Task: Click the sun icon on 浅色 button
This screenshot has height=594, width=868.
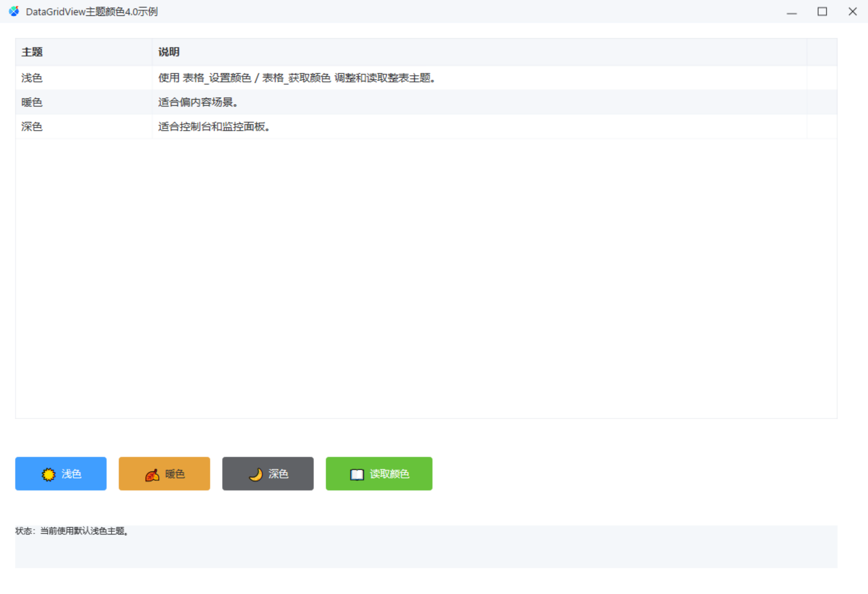Action: 49,474
